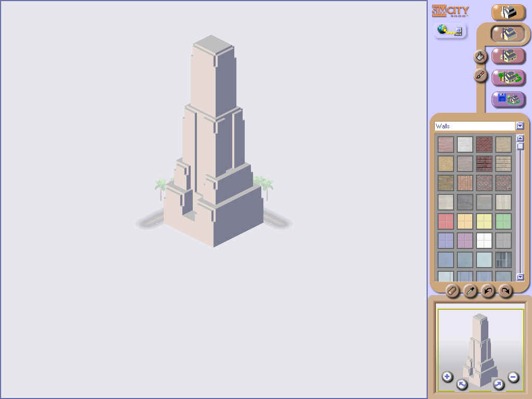Redo the last undone action
The width and height of the screenshot is (532, 399).
coord(506,291)
